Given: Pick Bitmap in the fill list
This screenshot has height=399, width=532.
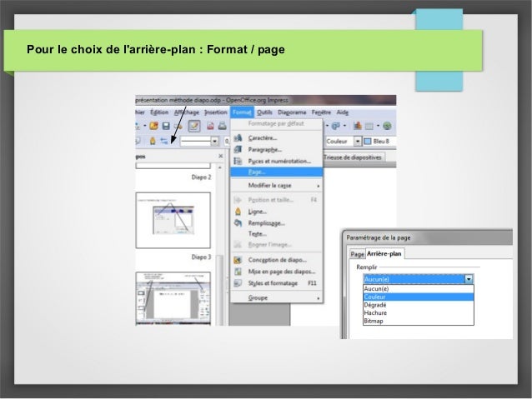Looking at the screenshot, I should pos(418,321).
